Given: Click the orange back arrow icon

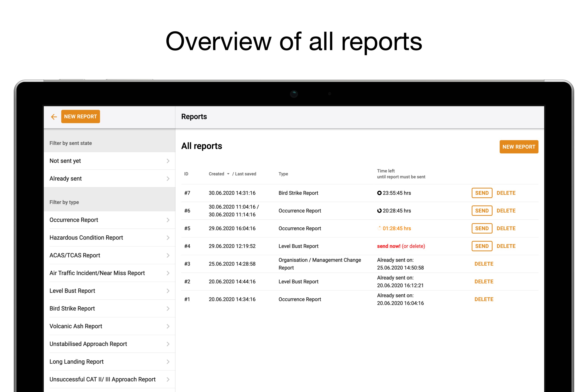Looking at the screenshot, I should [54, 117].
